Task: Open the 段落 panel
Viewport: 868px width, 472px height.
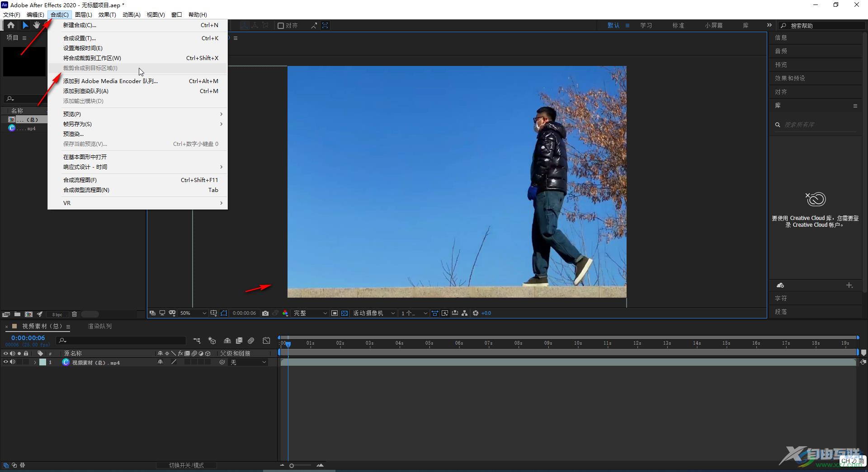Action: click(x=781, y=312)
